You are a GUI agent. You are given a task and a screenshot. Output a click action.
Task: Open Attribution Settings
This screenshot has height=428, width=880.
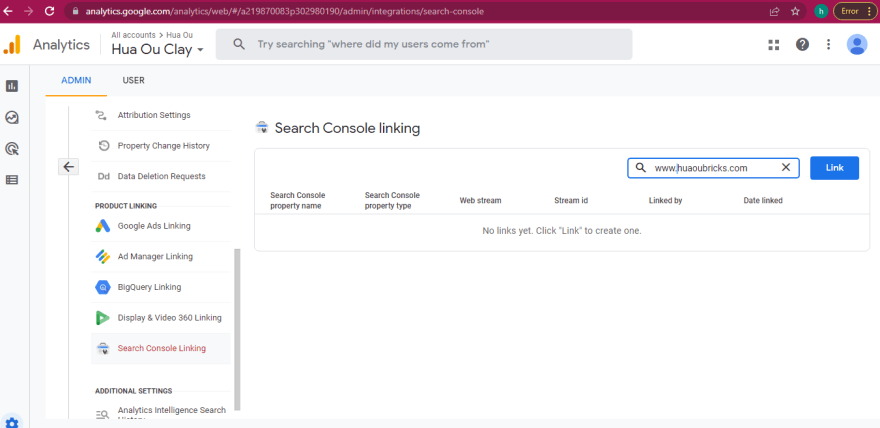(154, 115)
